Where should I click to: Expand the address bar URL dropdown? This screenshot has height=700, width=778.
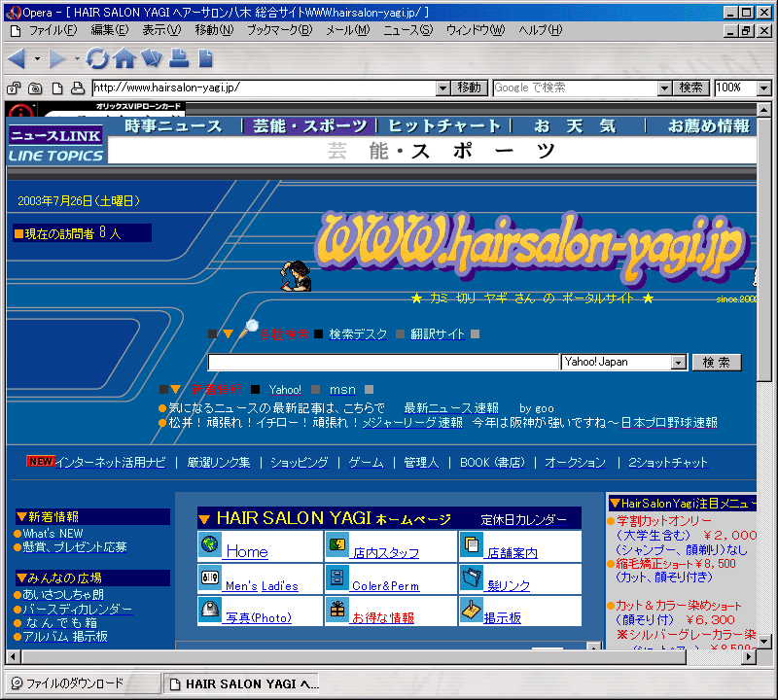pos(443,88)
